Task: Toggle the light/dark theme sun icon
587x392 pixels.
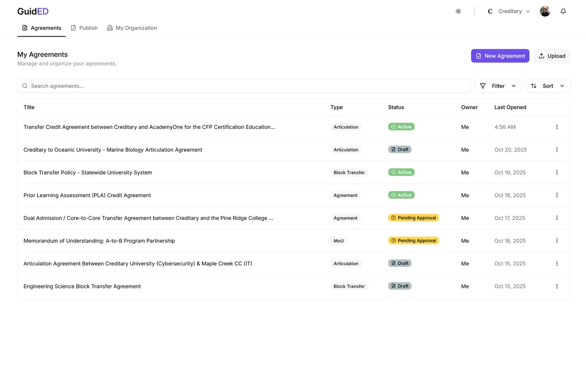Action: (x=458, y=11)
